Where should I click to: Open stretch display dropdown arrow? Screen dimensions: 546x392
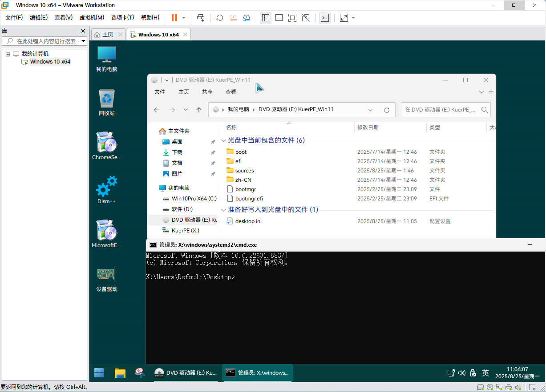coord(353,18)
